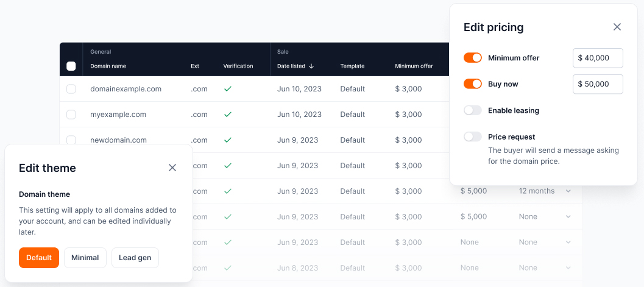Tick the checkbox for domainexample.com
The width and height of the screenshot is (644, 287).
click(x=71, y=89)
